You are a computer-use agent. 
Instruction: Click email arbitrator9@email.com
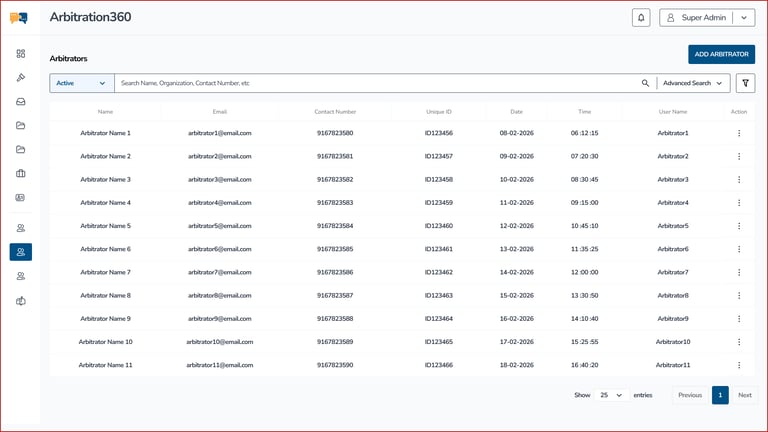[x=219, y=319]
